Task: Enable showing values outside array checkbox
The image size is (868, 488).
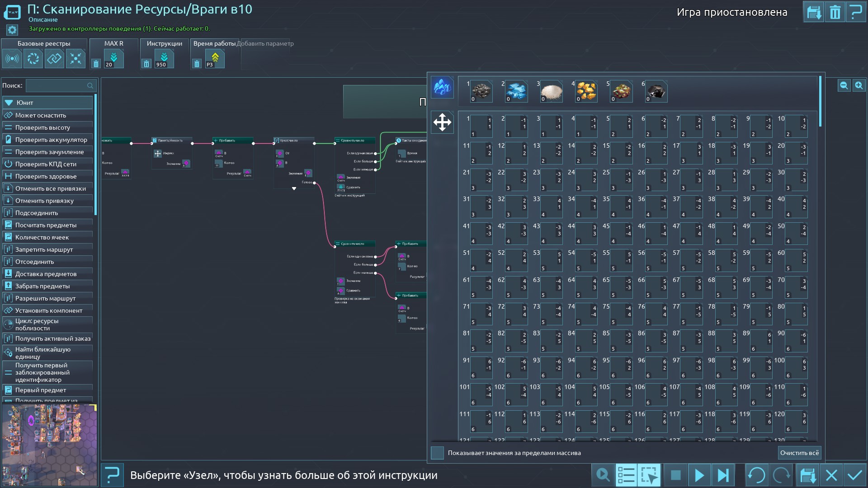Action: [437, 453]
